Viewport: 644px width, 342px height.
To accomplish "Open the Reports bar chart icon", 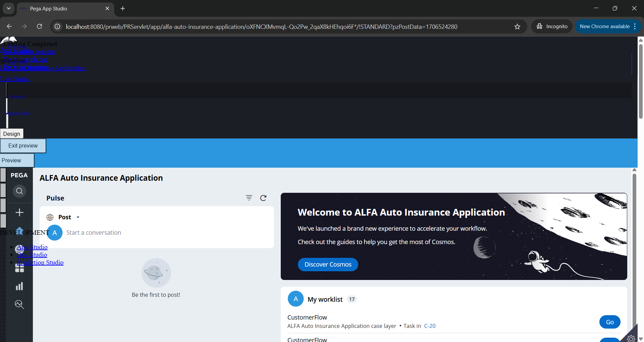I will click(19, 286).
